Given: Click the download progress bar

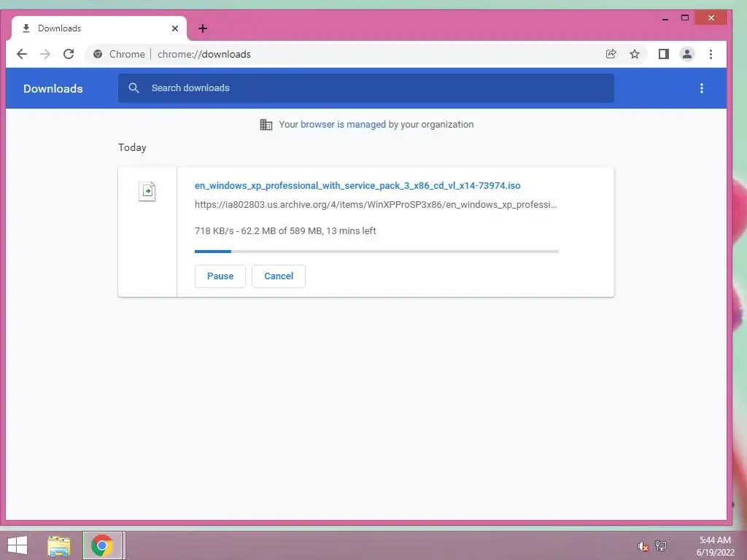Looking at the screenshot, I should [x=376, y=251].
